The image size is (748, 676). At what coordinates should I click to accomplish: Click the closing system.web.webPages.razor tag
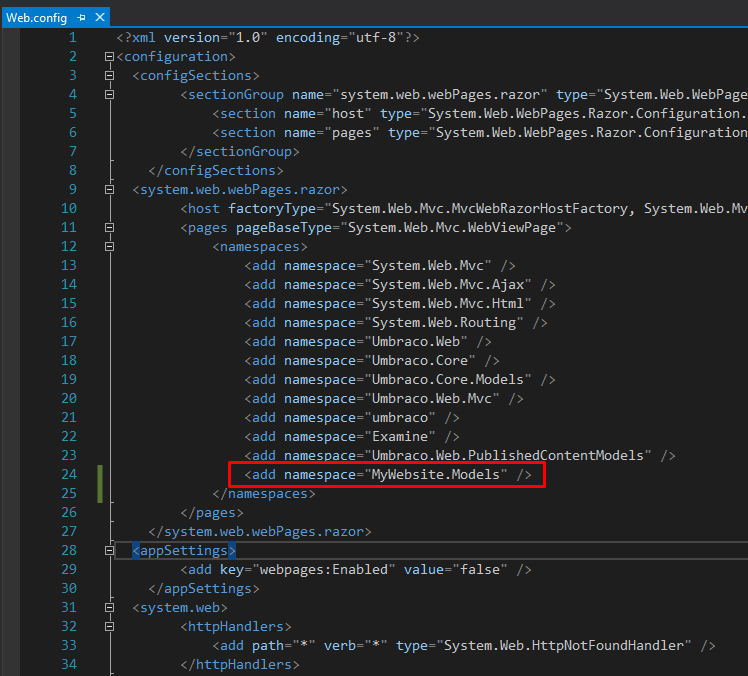tap(260, 531)
